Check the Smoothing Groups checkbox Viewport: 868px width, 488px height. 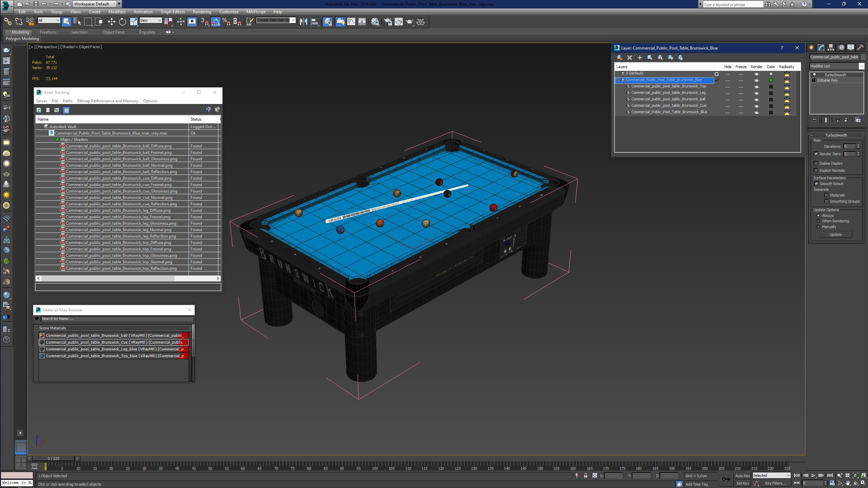point(826,201)
